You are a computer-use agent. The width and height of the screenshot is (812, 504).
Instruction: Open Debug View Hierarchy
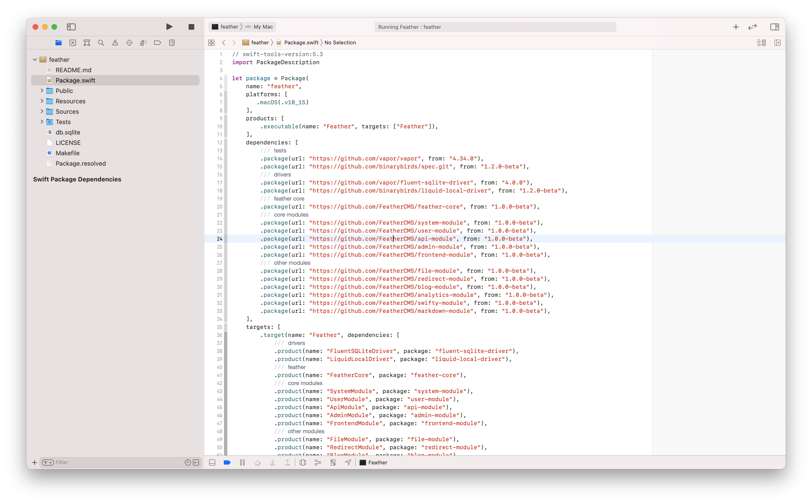(x=303, y=463)
